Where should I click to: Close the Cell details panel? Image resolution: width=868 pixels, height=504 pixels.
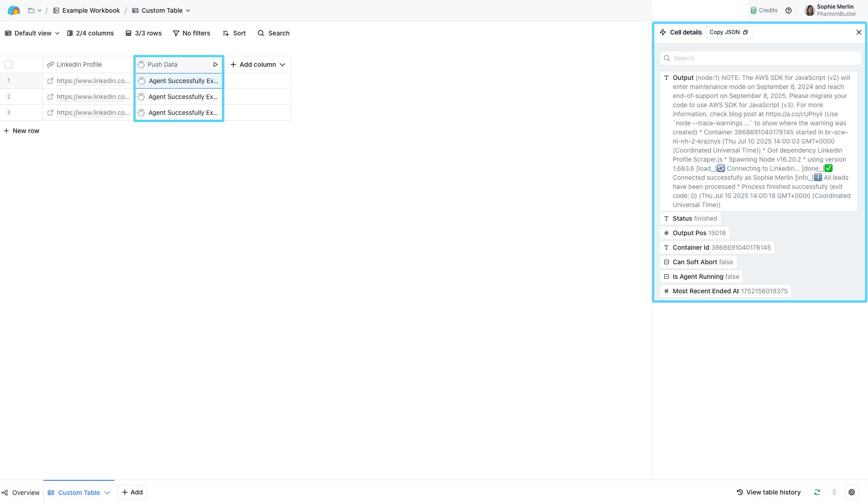[x=858, y=32]
